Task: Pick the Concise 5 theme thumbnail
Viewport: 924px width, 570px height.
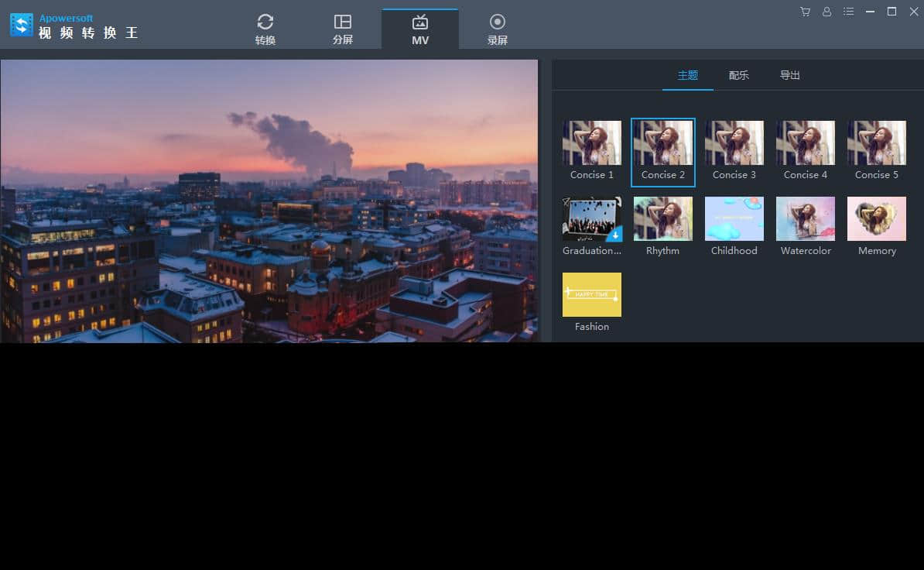Action: 877,143
